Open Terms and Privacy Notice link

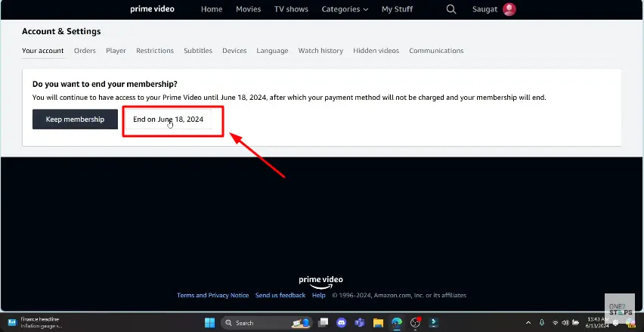click(212, 295)
